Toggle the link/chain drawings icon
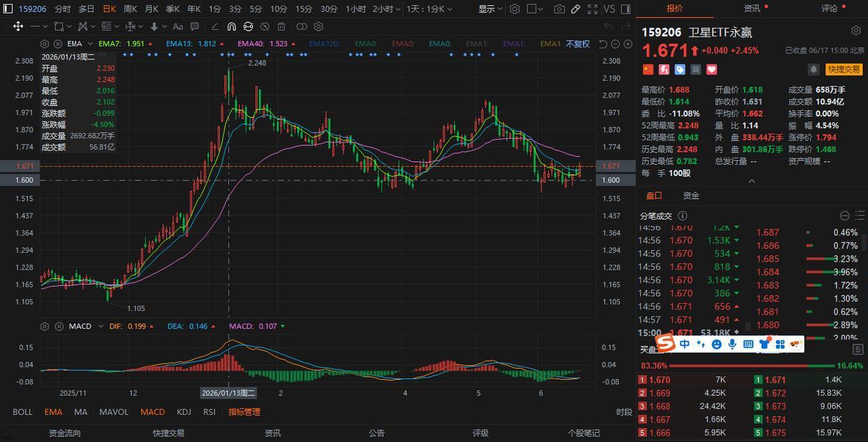This screenshot has height=442, width=868. click(301, 26)
